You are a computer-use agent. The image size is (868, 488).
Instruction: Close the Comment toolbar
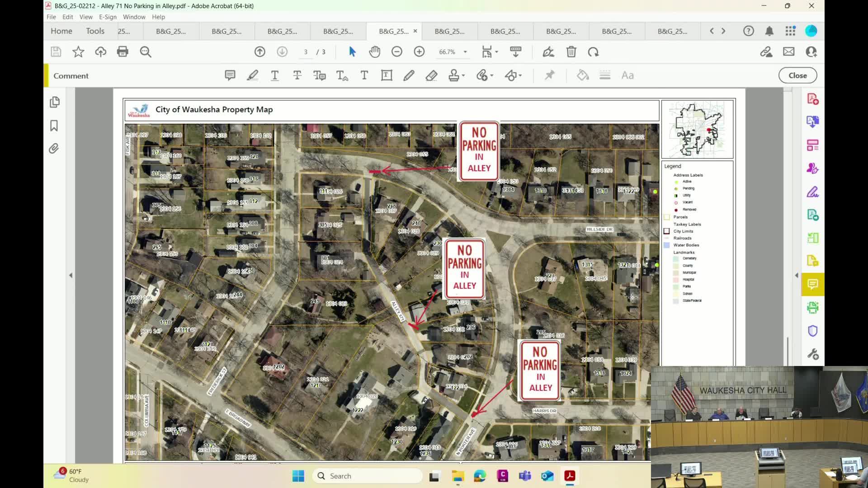[x=797, y=75]
